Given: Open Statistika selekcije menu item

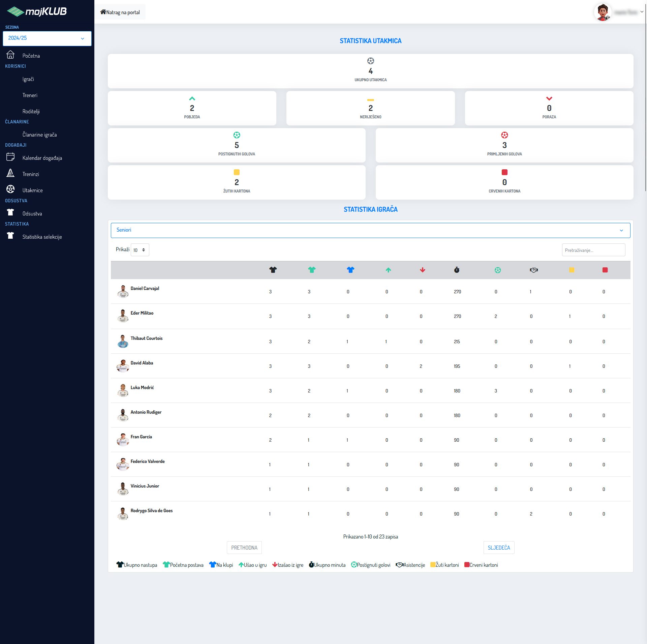Looking at the screenshot, I should click(42, 237).
